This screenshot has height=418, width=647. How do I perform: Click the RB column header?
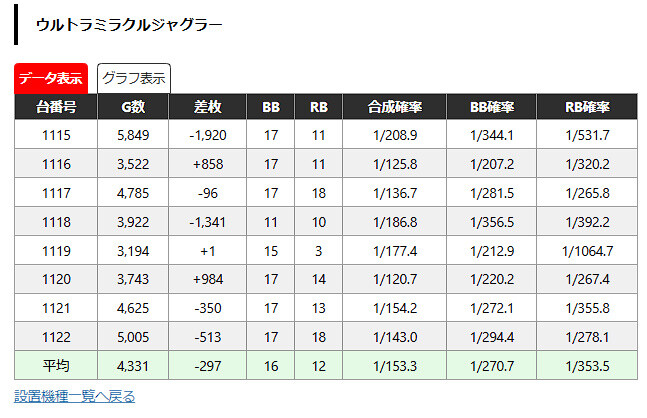click(x=319, y=107)
